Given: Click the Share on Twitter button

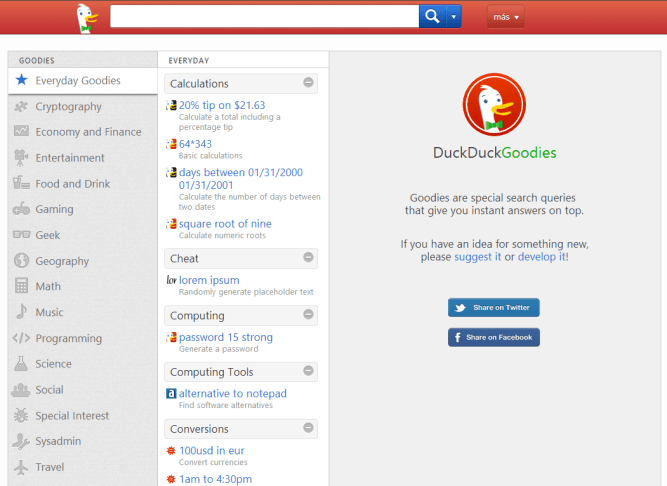Looking at the screenshot, I should coord(493,307).
